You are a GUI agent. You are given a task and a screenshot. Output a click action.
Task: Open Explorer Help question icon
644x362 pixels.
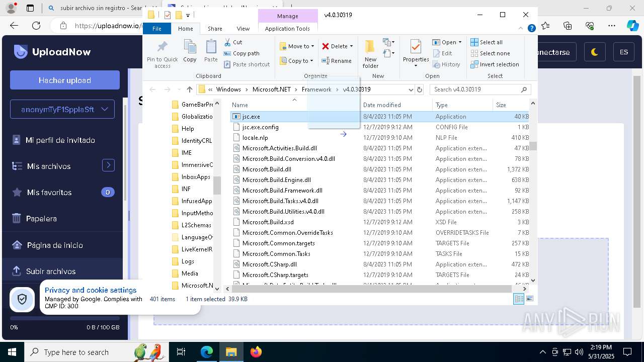(531, 29)
